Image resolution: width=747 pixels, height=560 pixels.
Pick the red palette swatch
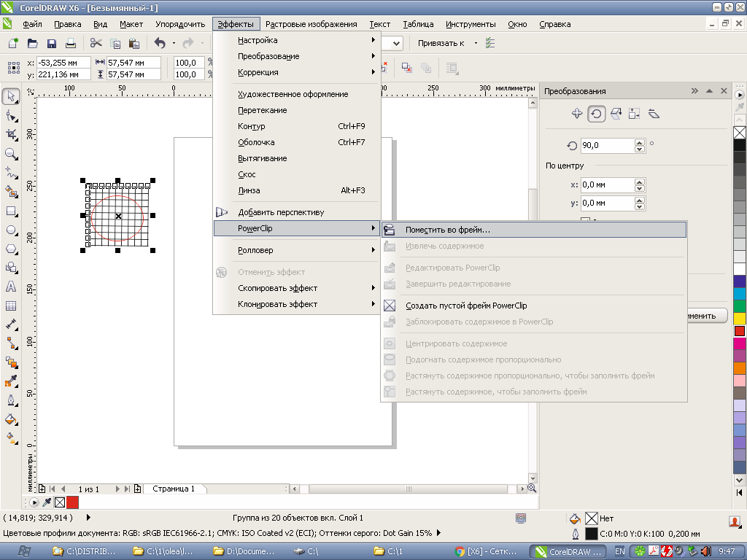[x=740, y=331]
